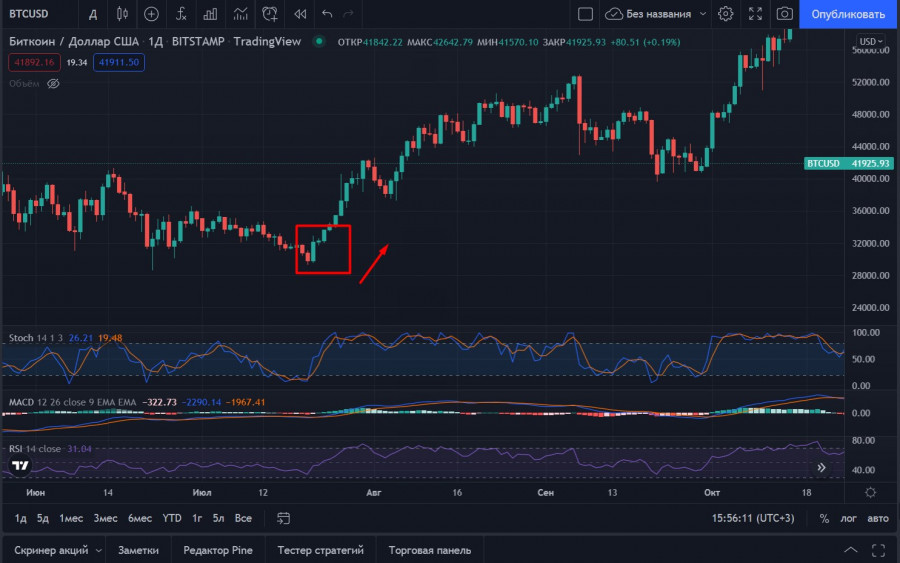Jump to latest bar with double chevron icon
900x563 pixels.
click(x=821, y=468)
